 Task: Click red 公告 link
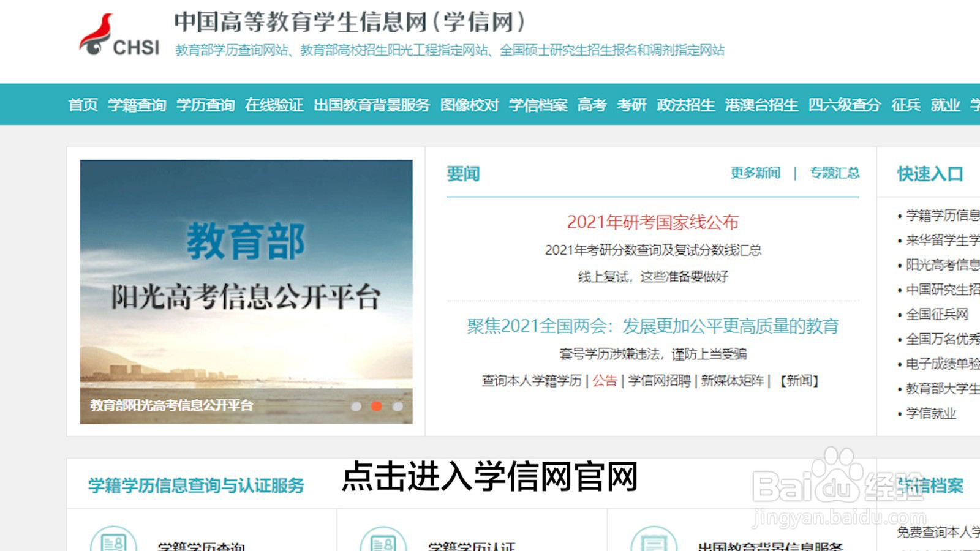click(x=605, y=381)
